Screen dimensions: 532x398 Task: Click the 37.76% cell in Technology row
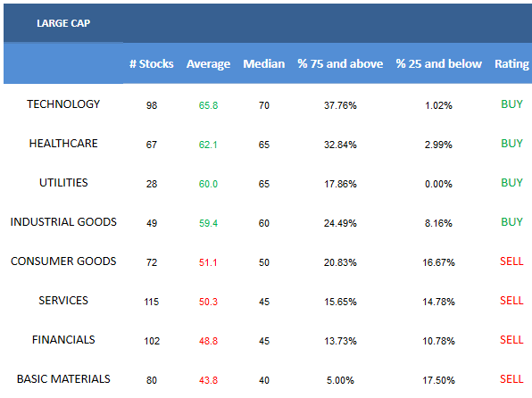coord(340,105)
